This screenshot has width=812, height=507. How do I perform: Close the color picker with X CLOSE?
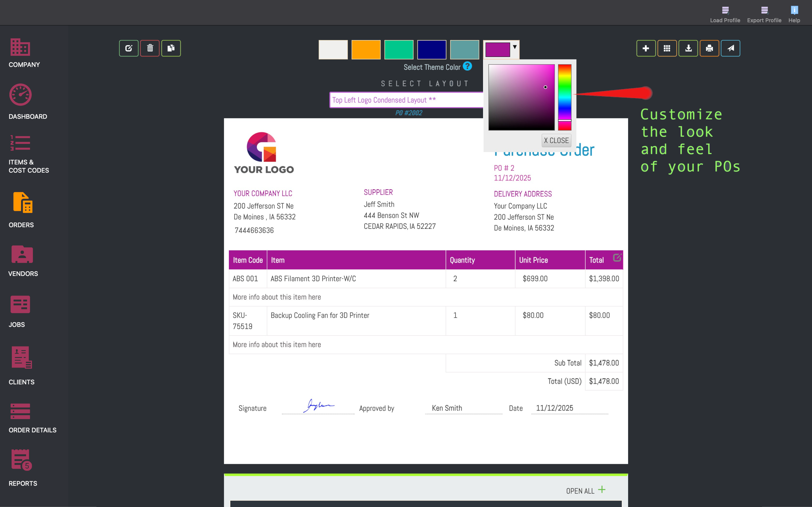click(556, 141)
